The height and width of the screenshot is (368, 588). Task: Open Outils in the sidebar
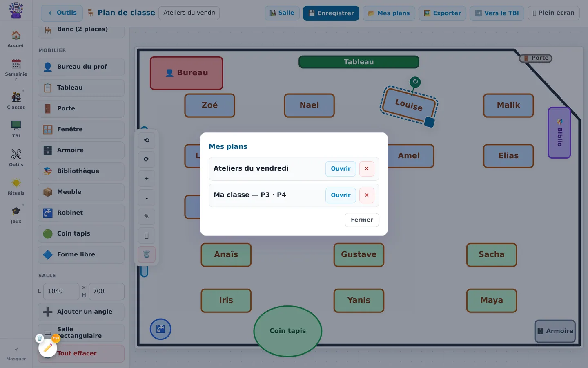tap(16, 158)
